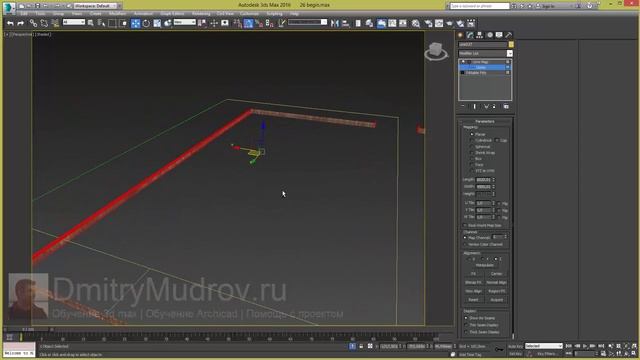Screen dimensions: 640x360
Task: Open the Edit menu
Action: tap(24, 14)
